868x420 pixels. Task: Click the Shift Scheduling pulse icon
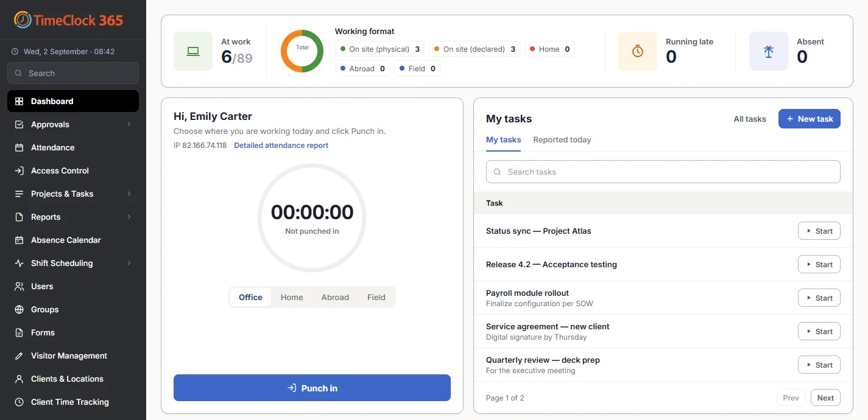tap(19, 263)
